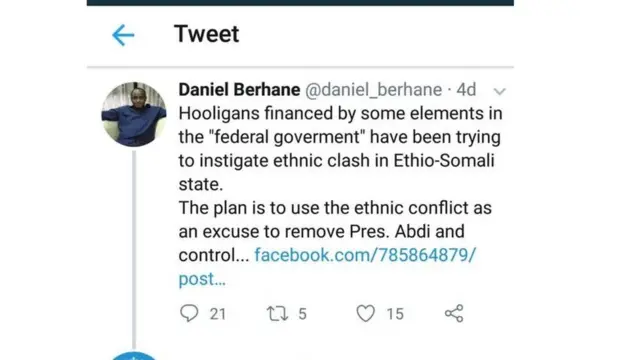Click the gray thread line under avatar

click(x=134, y=249)
